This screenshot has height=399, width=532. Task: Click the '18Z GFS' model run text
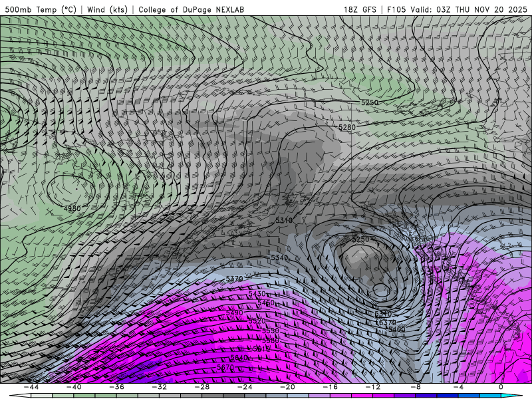click(x=360, y=9)
